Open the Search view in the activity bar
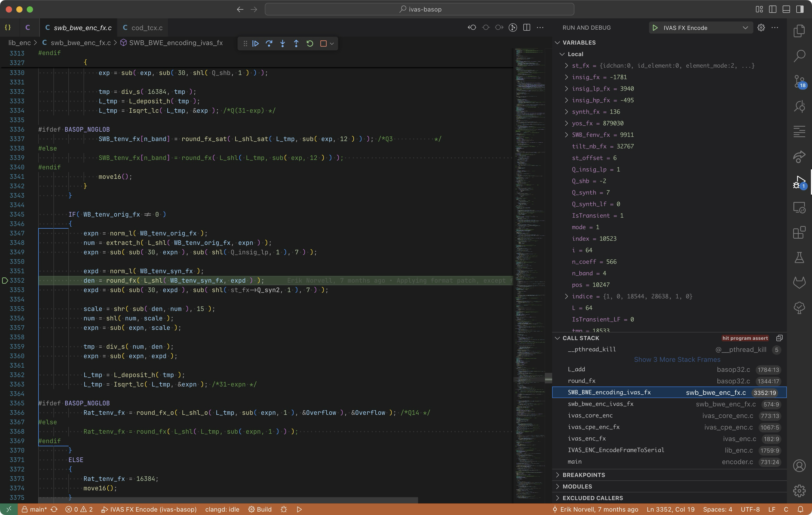Screen dimensions: 812x515 pos(799,56)
